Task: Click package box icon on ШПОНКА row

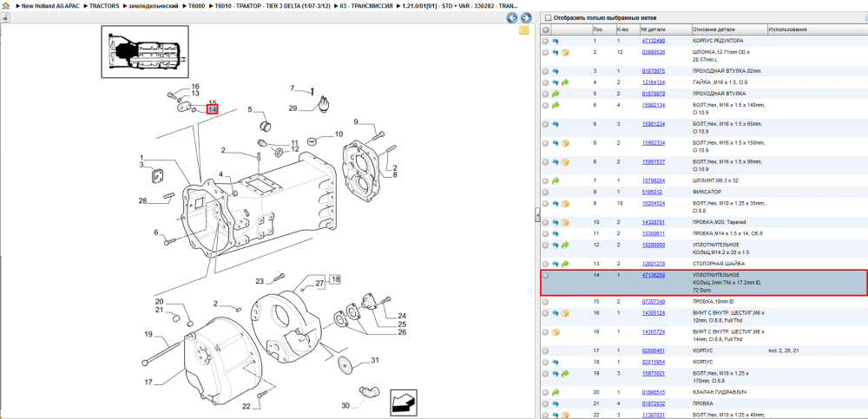Action: click(x=565, y=53)
